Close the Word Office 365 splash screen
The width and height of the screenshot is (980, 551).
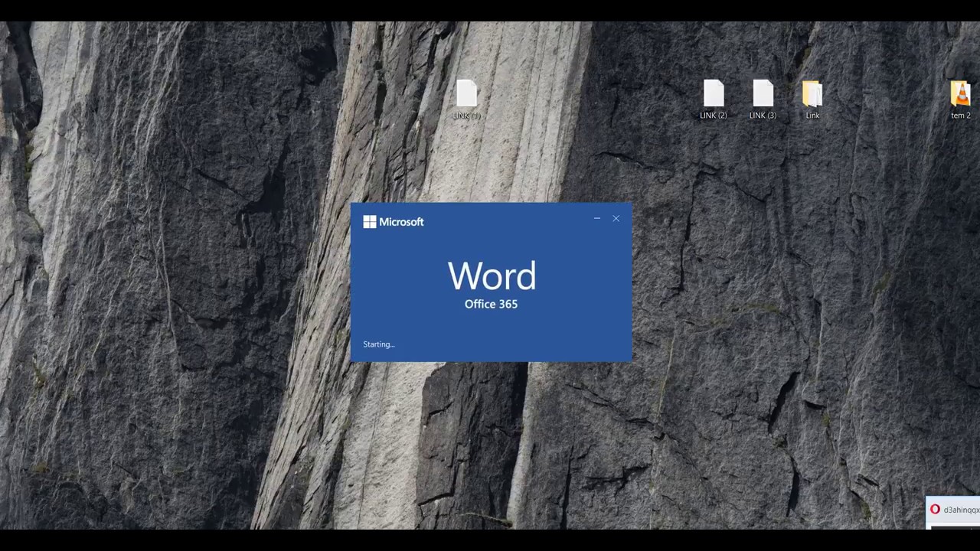pyautogui.click(x=616, y=219)
